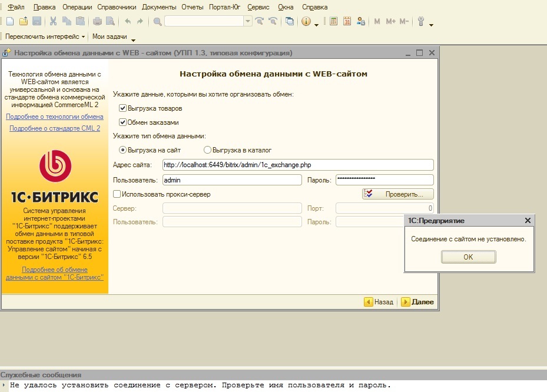The height and width of the screenshot is (392, 547).
Task: Click the Open file toolbar icon
Action: [x=24, y=21]
